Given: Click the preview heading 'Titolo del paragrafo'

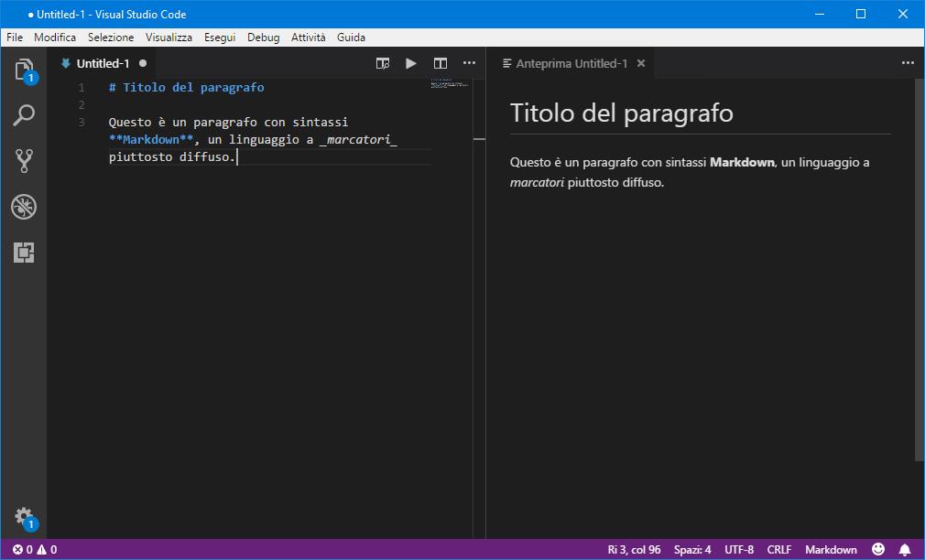Looking at the screenshot, I should coord(621,113).
